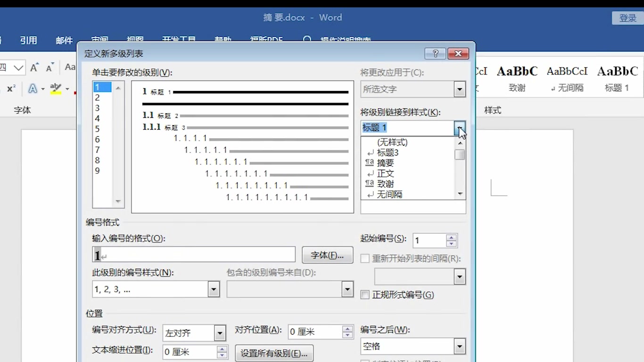Open the restart list interval dropdown
644x362 pixels.
460,277
